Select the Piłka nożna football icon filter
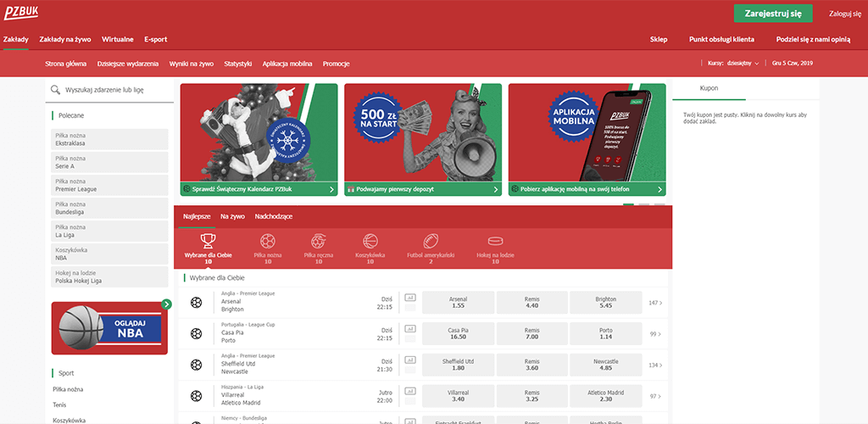This screenshot has width=868, height=424. [268, 241]
